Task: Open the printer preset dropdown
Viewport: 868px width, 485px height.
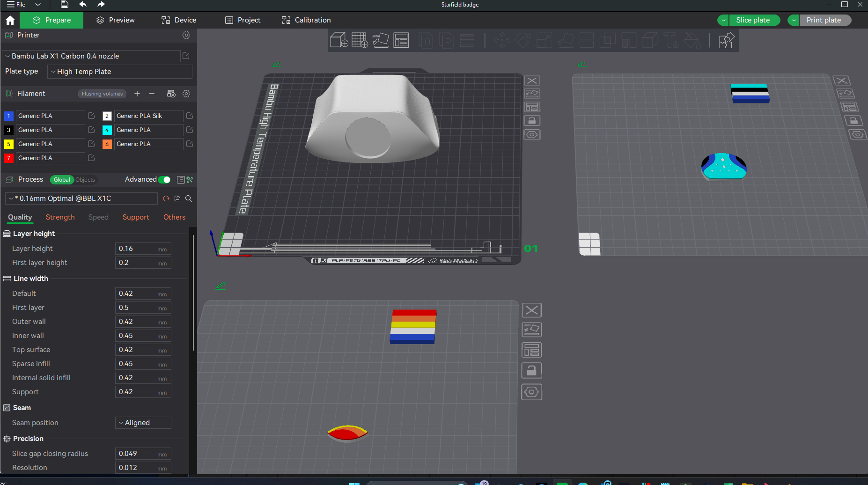Action: pyautogui.click(x=91, y=56)
